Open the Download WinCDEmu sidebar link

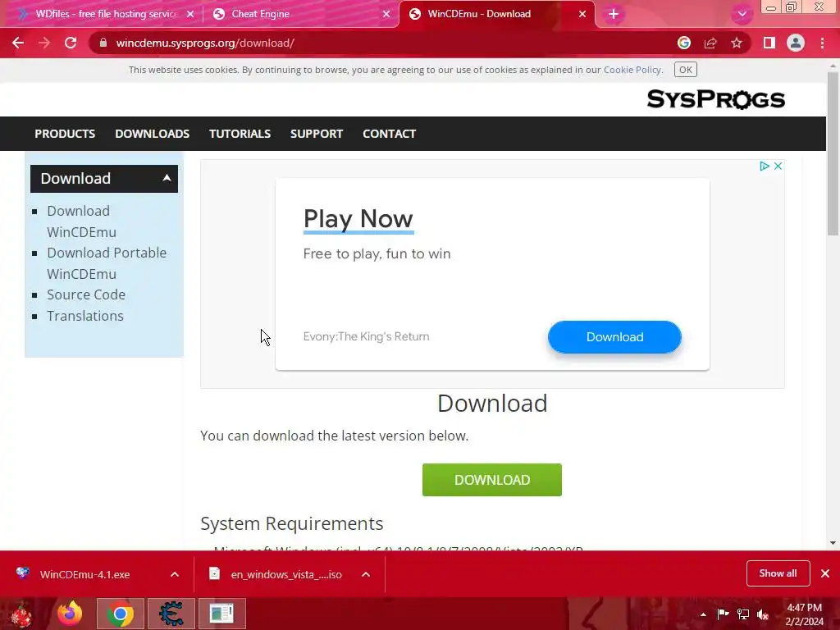coord(81,221)
